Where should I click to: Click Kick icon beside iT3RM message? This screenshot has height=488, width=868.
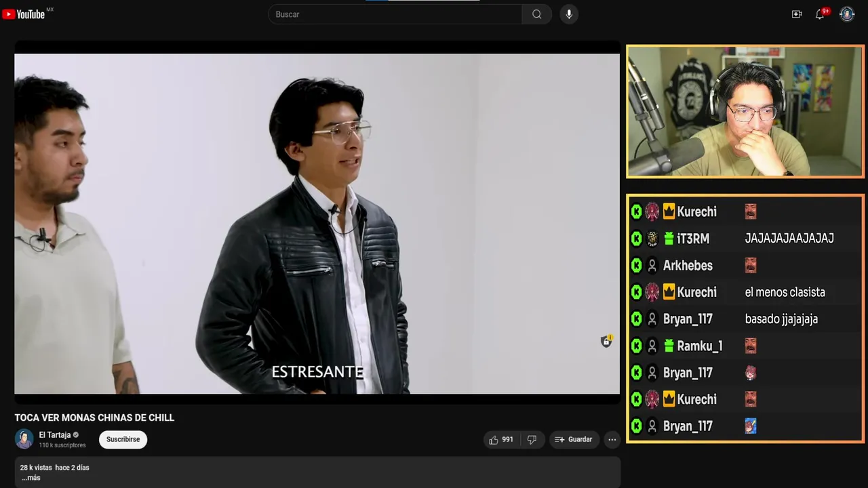tap(636, 239)
